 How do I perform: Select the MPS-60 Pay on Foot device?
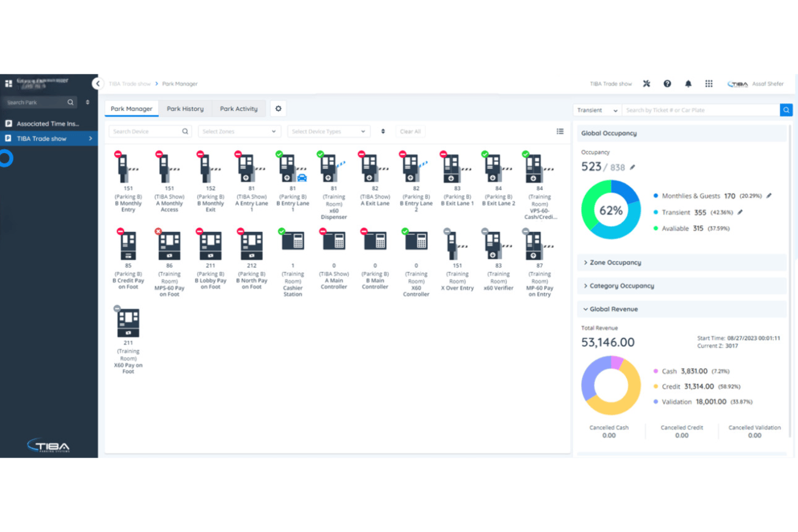click(169, 245)
